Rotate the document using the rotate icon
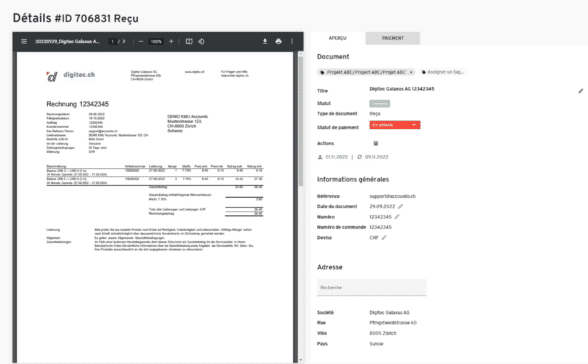This screenshot has width=588, height=364. [x=201, y=42]
